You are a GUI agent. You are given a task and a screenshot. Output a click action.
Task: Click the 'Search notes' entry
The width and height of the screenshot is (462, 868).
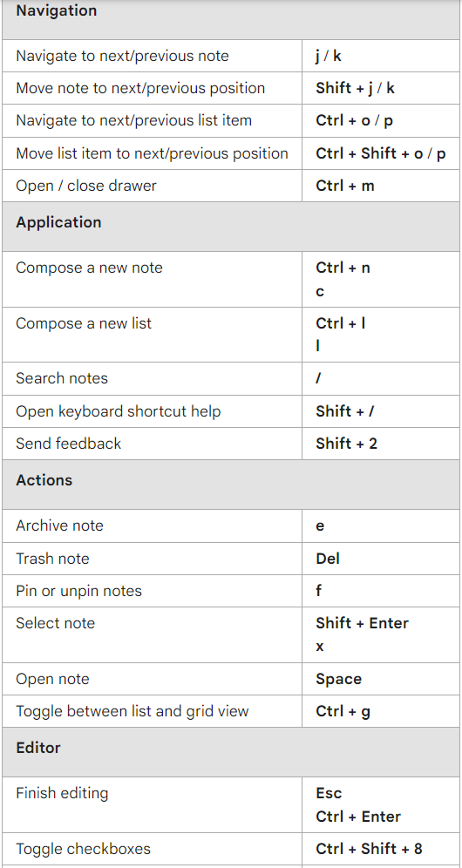pyautogui.click(x=62, y=378)
